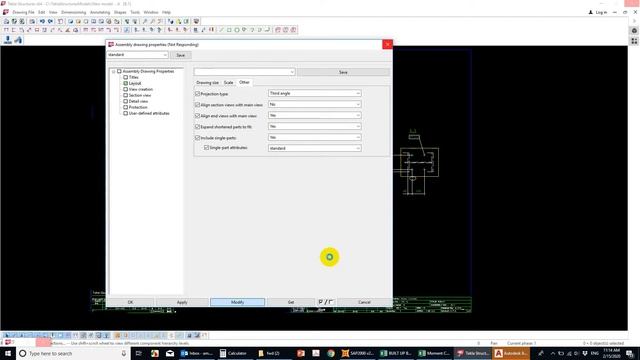Open the Include single-parts dropdown
The image size is (640, 360).
(314, 138)
